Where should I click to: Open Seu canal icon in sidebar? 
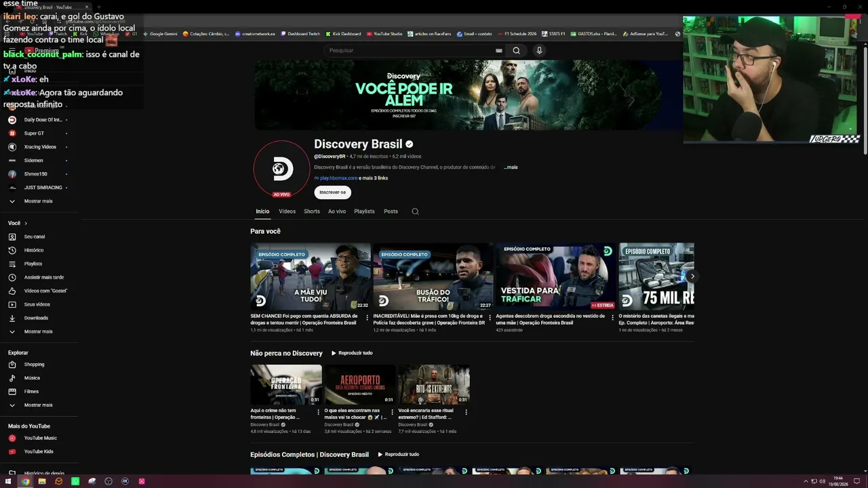[12, 237]
